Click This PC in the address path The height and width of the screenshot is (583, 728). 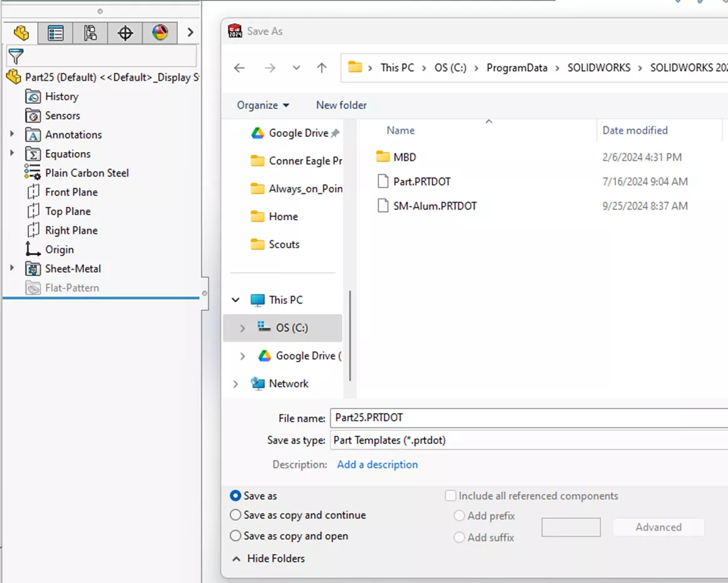(397, 68)
